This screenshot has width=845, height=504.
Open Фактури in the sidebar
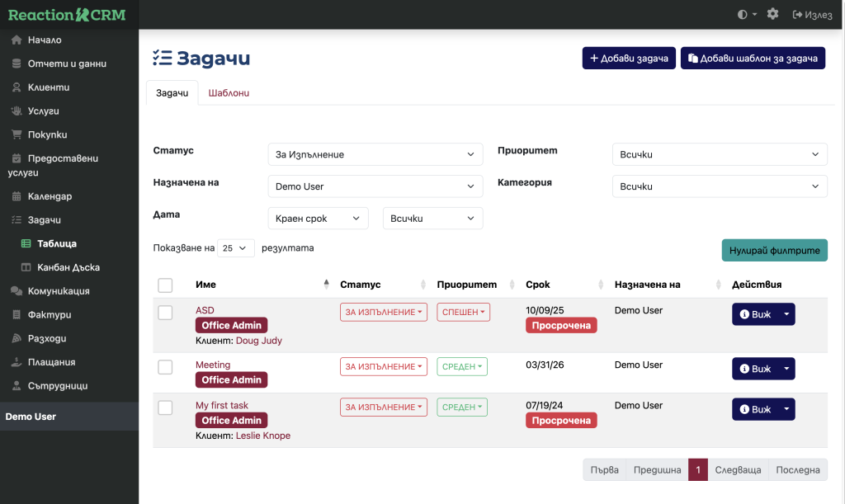(x=49, y=314)
